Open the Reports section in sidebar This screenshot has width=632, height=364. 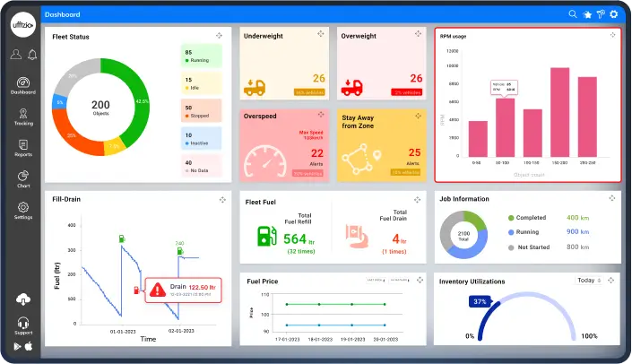pyautogui.click(x=23, y=148)
